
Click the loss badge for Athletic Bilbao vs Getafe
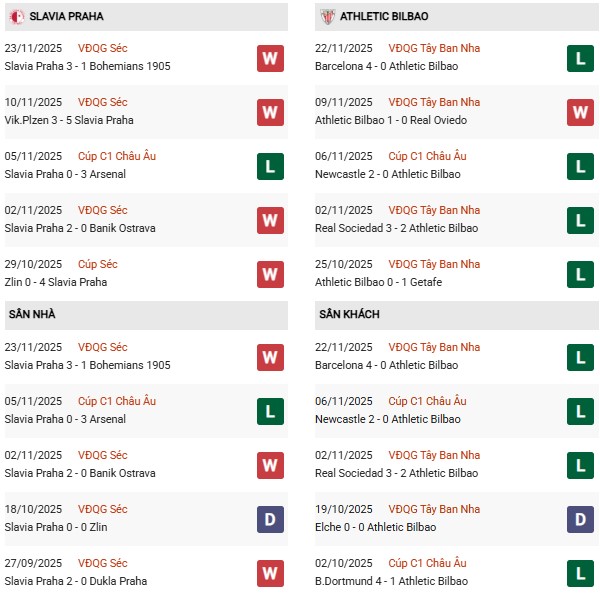[x=580, y=274]
